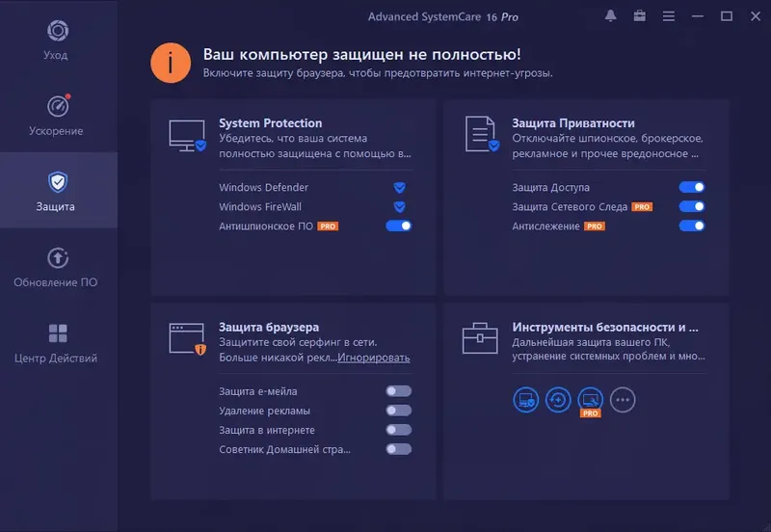
Task: Select the Защита sidebar tab
Action: click(x=58, y=190)
